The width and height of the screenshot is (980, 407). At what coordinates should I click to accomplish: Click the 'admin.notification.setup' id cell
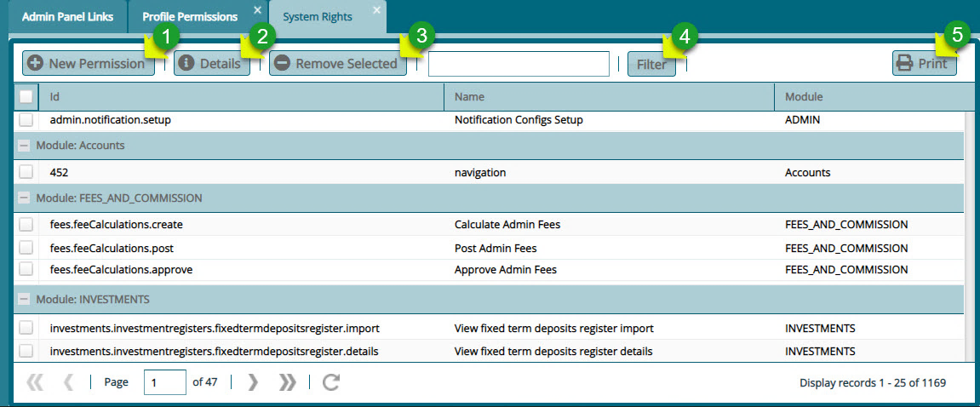click(111, 119)
